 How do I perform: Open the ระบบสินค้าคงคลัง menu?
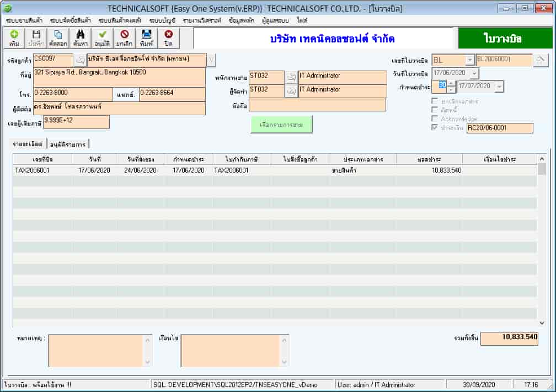(120, 20)
